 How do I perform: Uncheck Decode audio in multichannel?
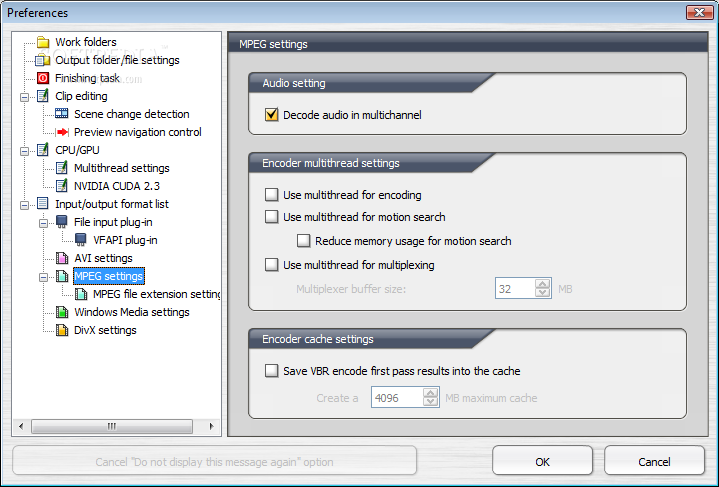pyautogui.click(x=271, y=115)
